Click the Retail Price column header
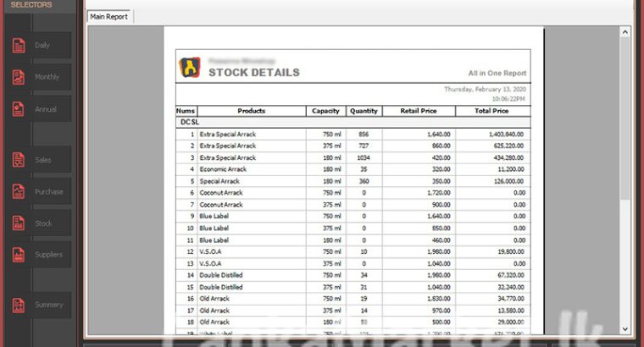Viewport: 644px width, 347px height. (419, 111)
